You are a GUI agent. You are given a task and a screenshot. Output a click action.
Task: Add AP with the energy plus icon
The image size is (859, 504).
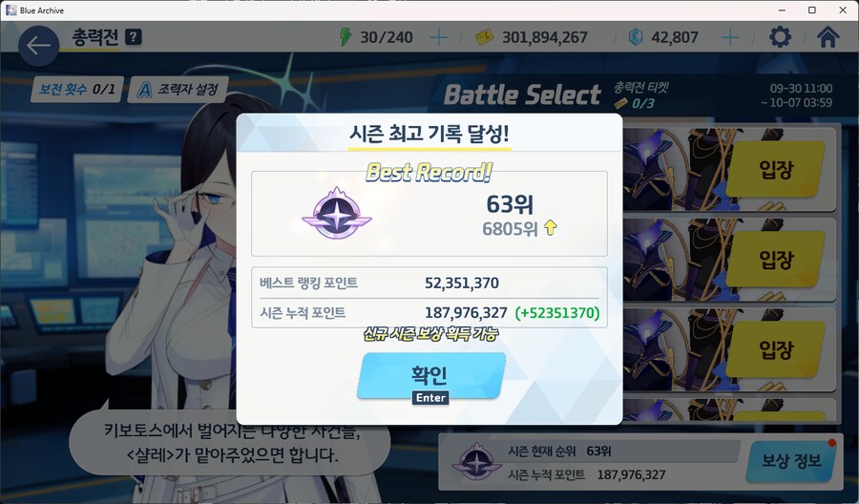(x=438, y=37)
